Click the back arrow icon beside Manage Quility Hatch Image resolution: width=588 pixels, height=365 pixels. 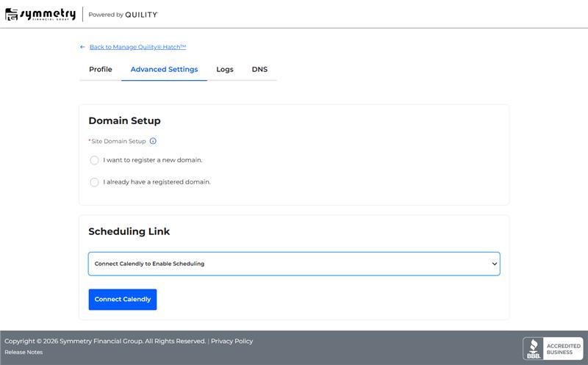click(82, 47)
